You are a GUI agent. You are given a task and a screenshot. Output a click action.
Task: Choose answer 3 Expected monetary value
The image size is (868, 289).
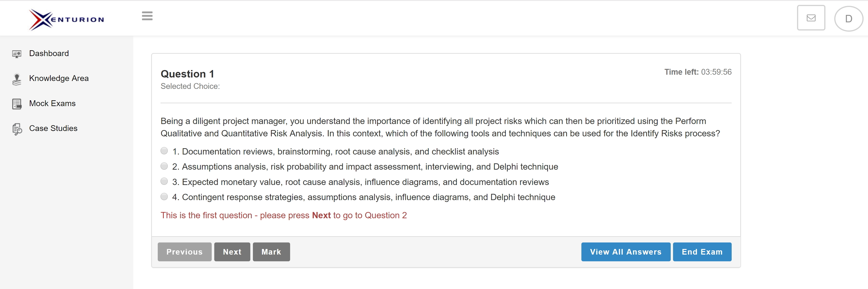[164, 181]
